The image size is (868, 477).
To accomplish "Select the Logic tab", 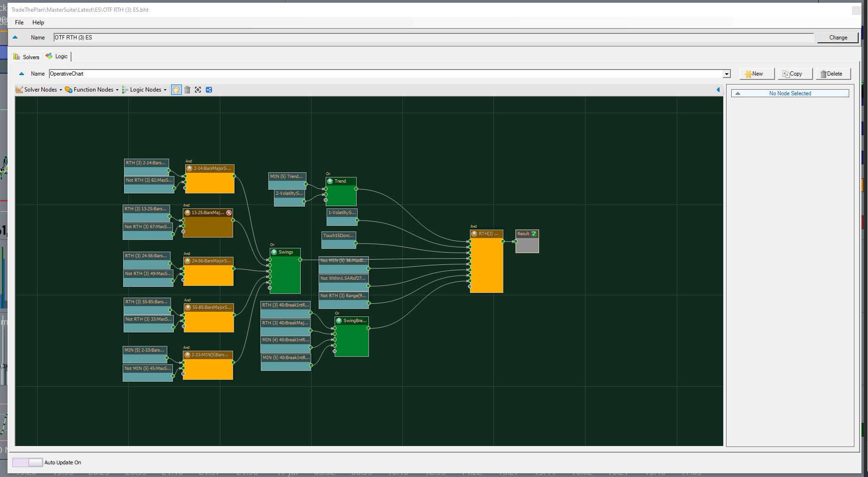I will 57,56.
